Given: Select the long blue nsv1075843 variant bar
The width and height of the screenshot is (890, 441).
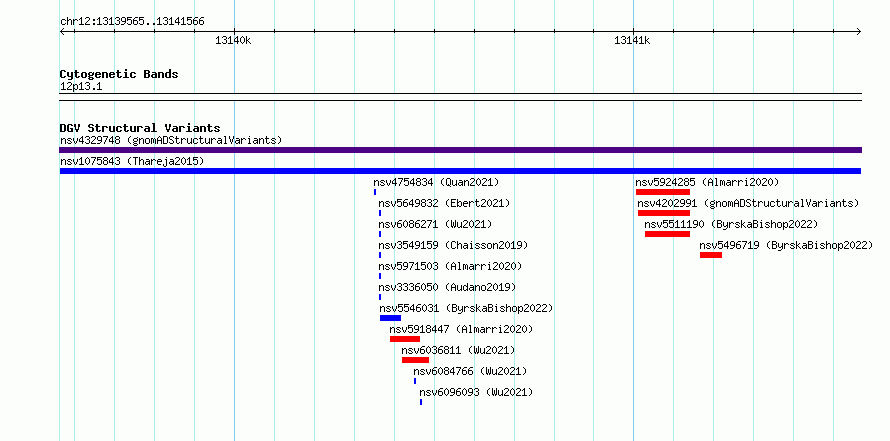Looking at the screenshot, I should [x=460, y=171].
